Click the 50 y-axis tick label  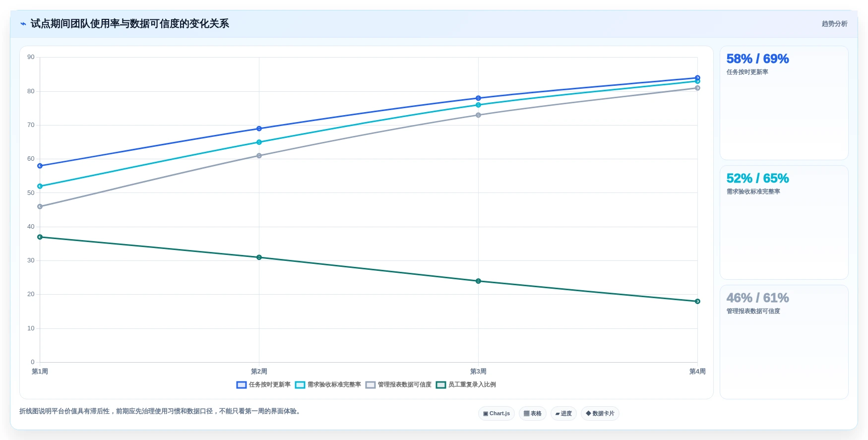[x=31, y=193]
